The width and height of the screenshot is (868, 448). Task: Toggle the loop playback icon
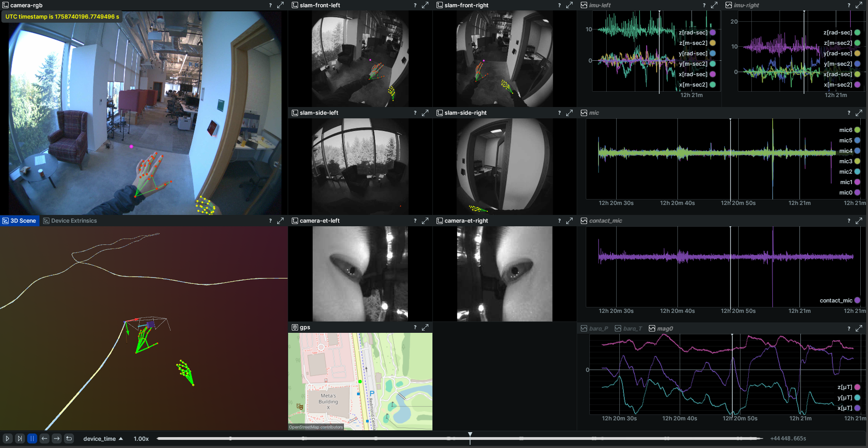(69, 438)
